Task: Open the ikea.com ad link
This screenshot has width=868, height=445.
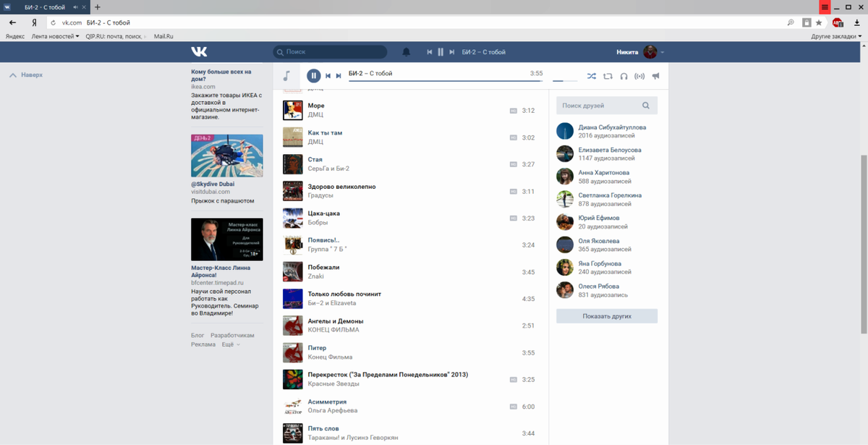Action: [203, 87]
